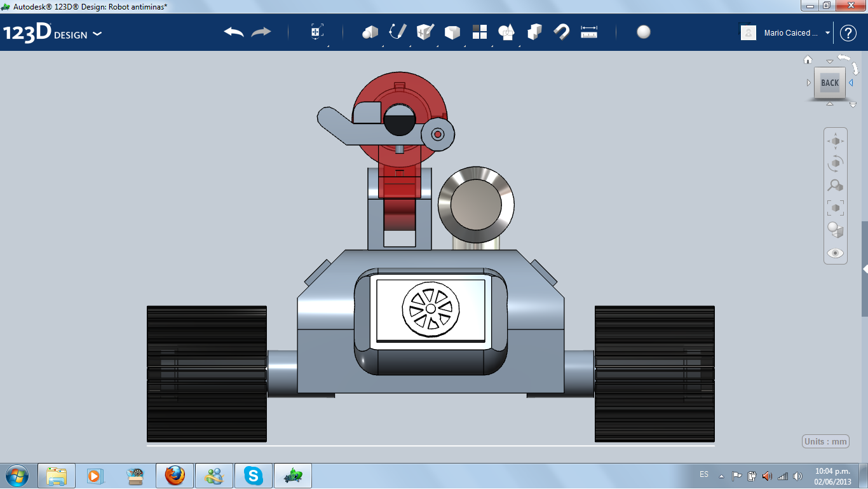Select the left black tank track
This screenshot has width=868, height=489.
coord(207,374)
